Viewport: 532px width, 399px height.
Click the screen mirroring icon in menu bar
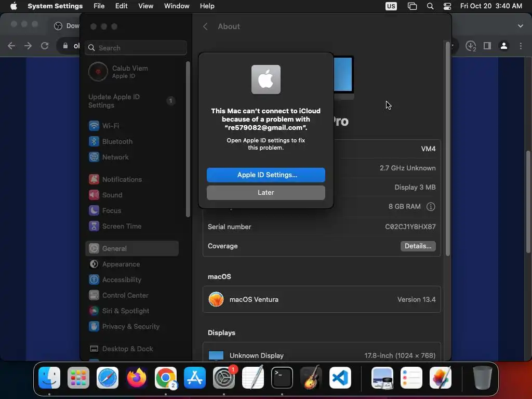click(x=412, y=6)
